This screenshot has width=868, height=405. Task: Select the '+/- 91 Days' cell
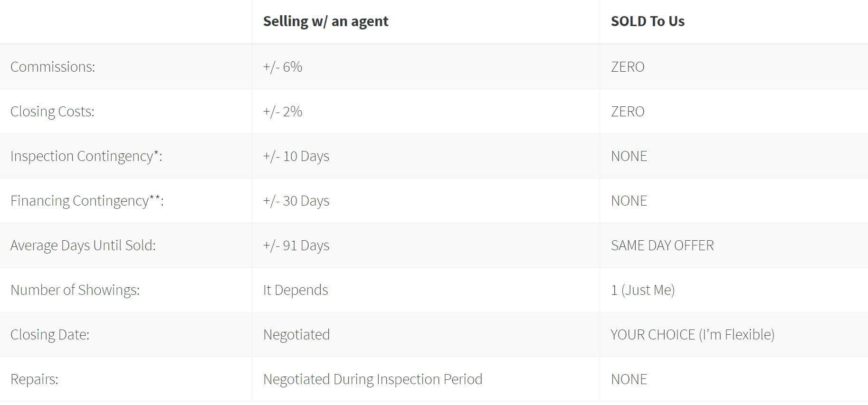[296, 245]
